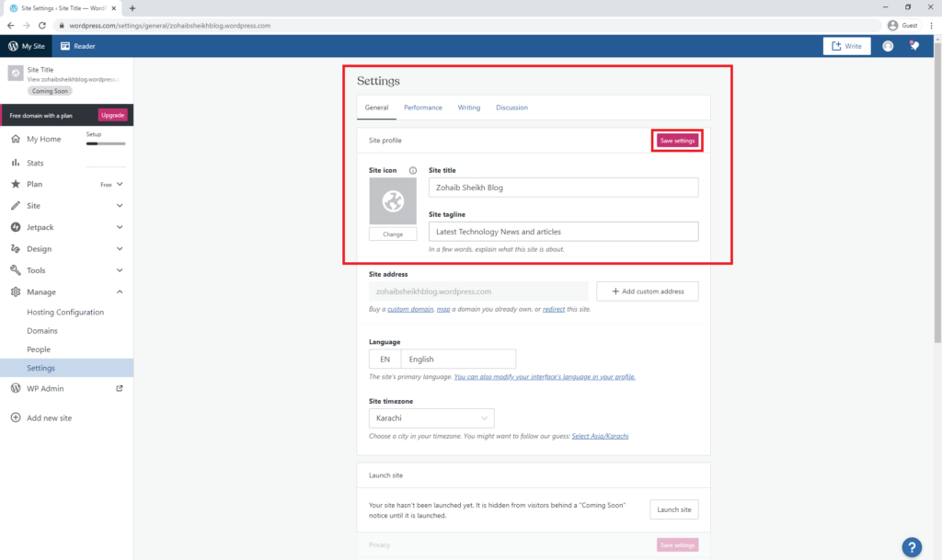Viewport: 942px width, 560px height.
Task: Click the Add new site plus icon
Action: point(16,417)
